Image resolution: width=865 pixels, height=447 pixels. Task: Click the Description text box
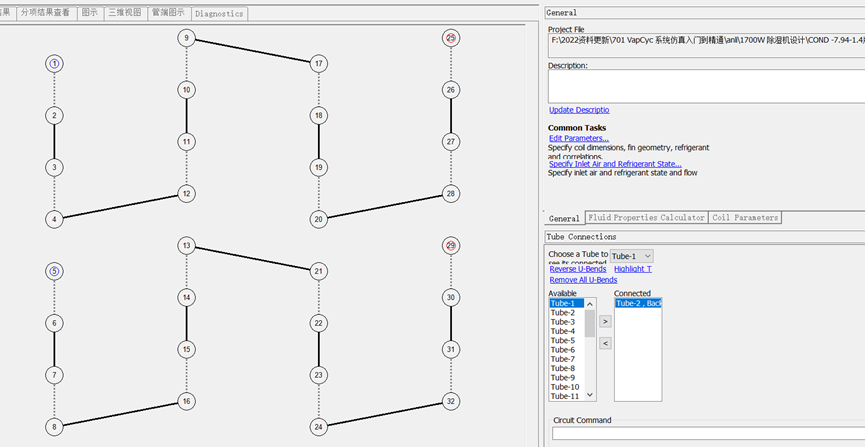706,86
